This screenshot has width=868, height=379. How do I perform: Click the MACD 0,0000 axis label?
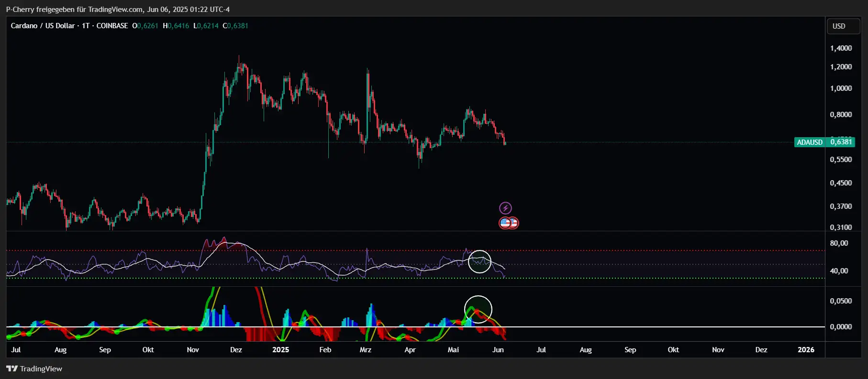841,327
